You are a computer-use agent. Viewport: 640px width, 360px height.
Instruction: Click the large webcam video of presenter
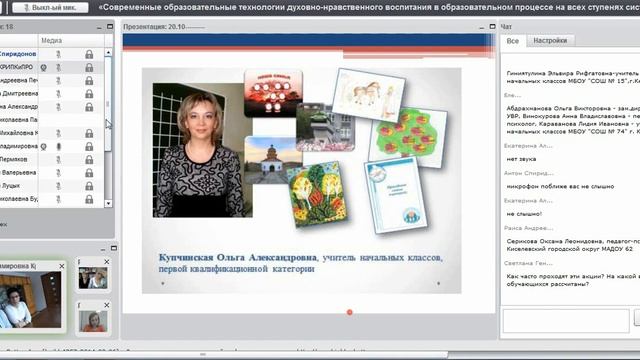(x=31, y=300)
